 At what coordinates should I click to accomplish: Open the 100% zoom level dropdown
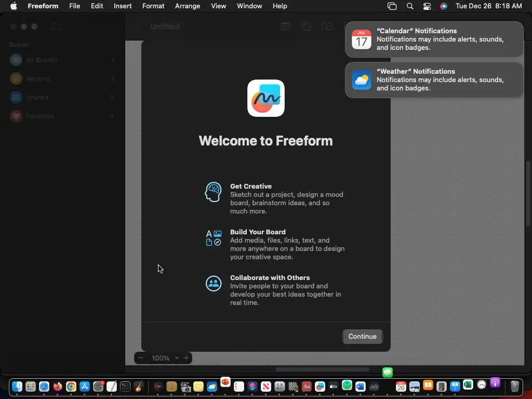pos(165,358)
